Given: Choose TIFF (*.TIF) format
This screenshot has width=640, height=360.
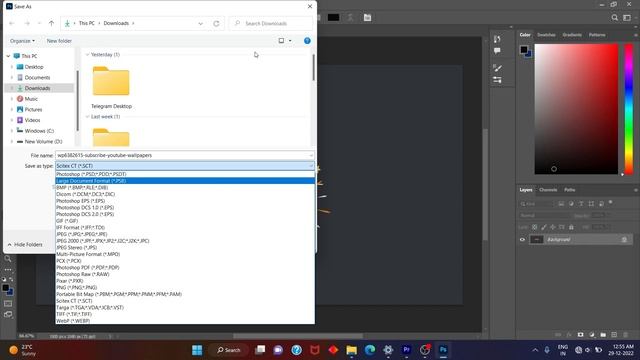Looking at the screenshot, I should pos(185,314).
